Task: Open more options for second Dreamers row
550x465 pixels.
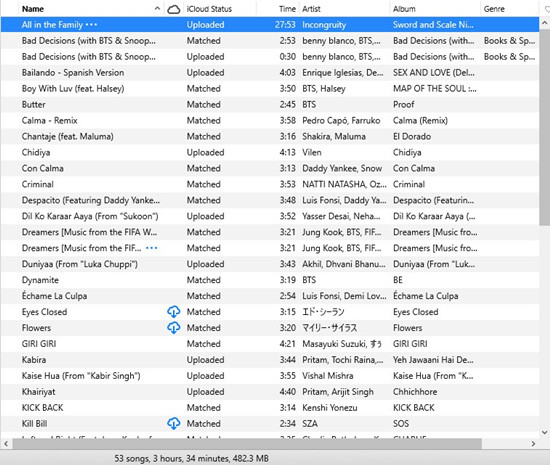Action: click(152, 248)
